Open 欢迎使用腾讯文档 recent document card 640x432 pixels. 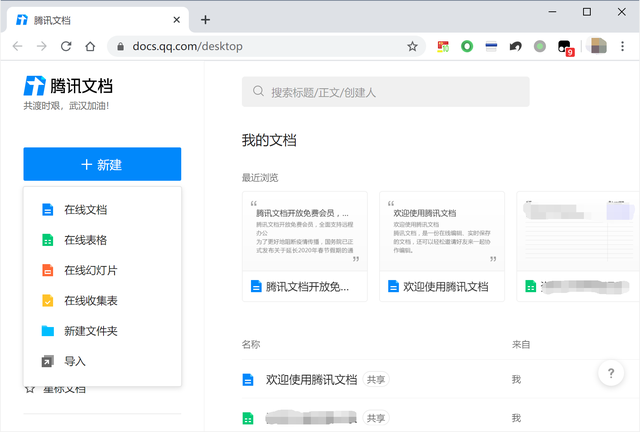coord(441,245)
